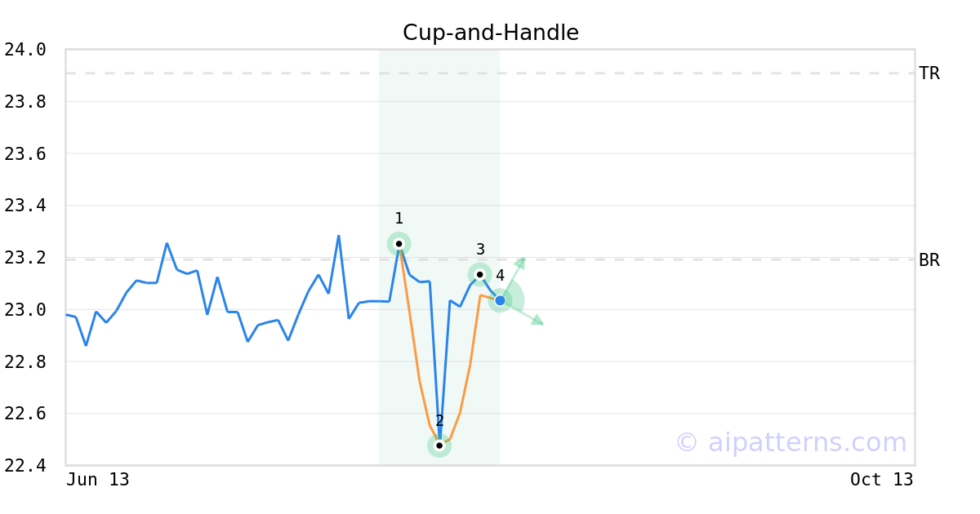Image resolution: width=980 pixels, height=514 pixels.
Task: Click the TR resistance line label
Action: 929,73
